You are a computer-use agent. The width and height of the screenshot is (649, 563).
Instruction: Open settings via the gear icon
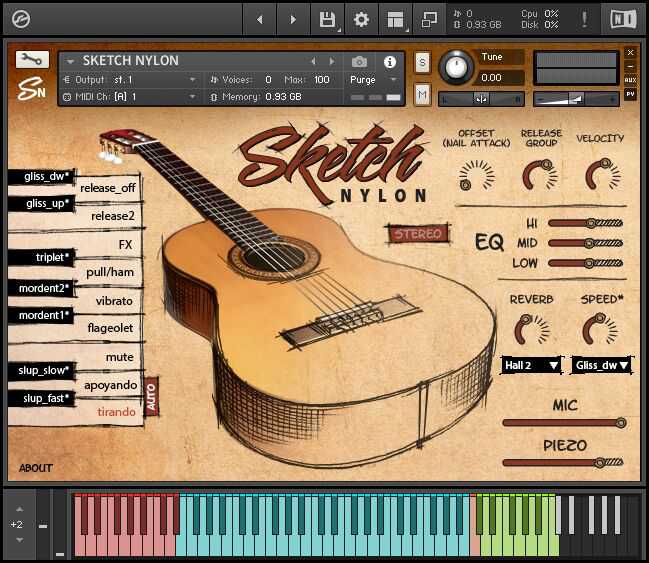[361, 19]
